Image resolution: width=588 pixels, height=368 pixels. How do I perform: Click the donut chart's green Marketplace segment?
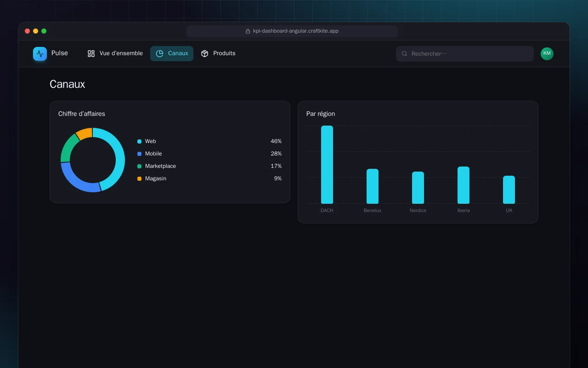(69, 149)
